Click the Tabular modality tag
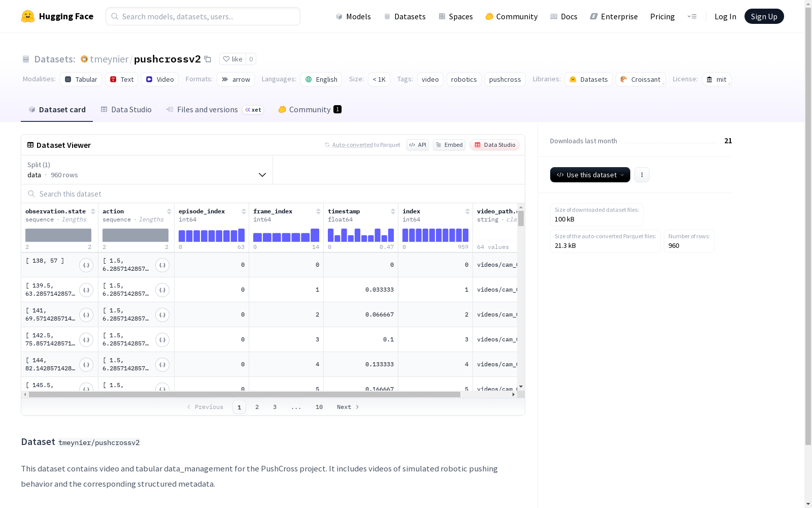812x508 pixels. point(81,79)
